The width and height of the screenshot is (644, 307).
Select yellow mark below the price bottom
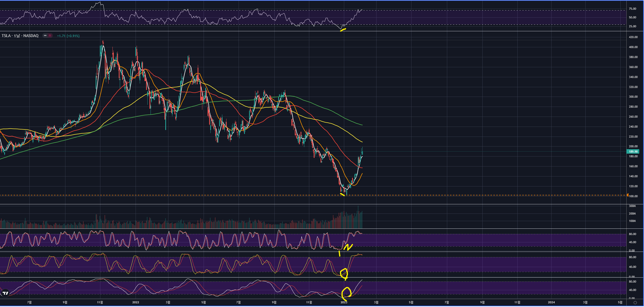click(x=342, y=195)
